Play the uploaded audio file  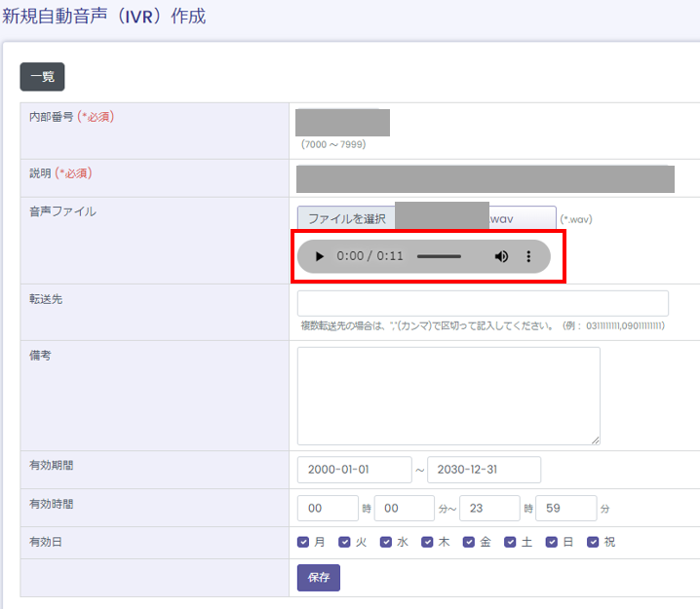pos(319,256)
